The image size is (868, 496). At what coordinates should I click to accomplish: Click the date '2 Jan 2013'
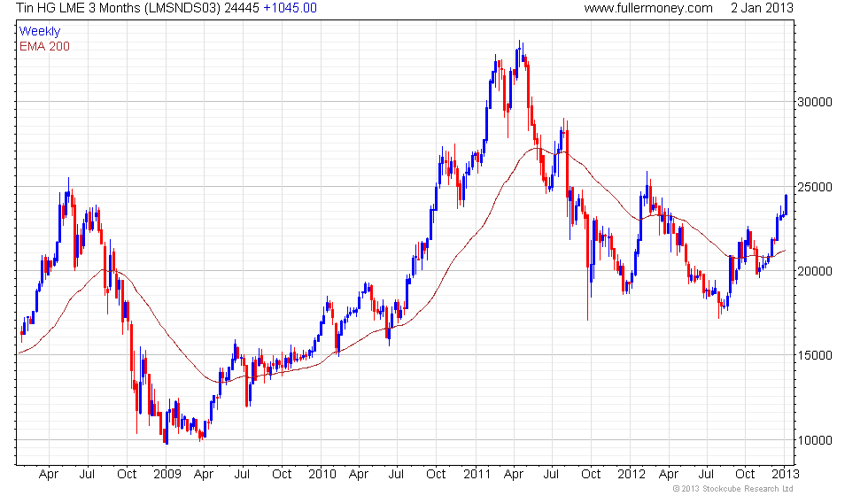click(x=763, y=8)
